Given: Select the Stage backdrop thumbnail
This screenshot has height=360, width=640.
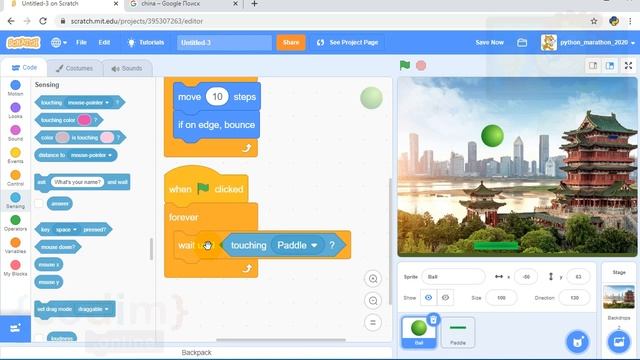Looking at the screenshot, I should click(619, 297).
